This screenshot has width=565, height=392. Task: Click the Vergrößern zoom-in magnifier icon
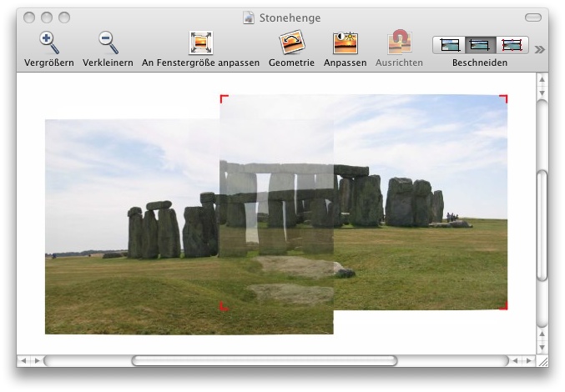(x=49, y=43)
